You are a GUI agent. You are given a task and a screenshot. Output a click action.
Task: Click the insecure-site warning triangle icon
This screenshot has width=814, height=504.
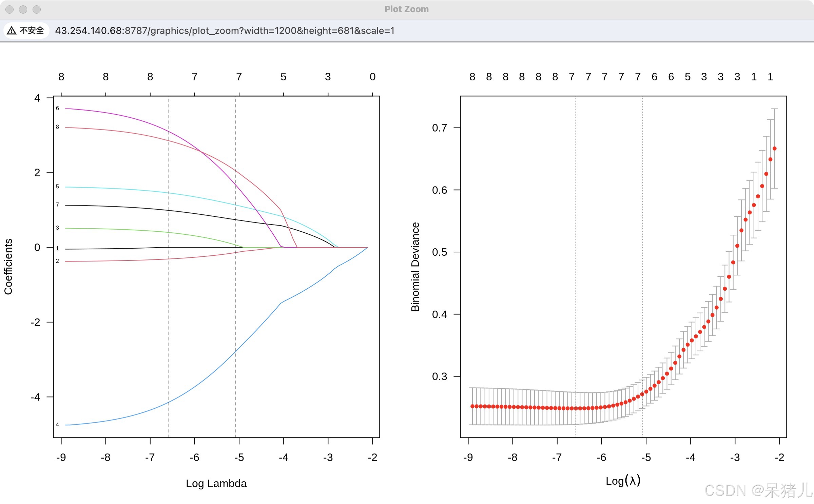coord(12,31)
